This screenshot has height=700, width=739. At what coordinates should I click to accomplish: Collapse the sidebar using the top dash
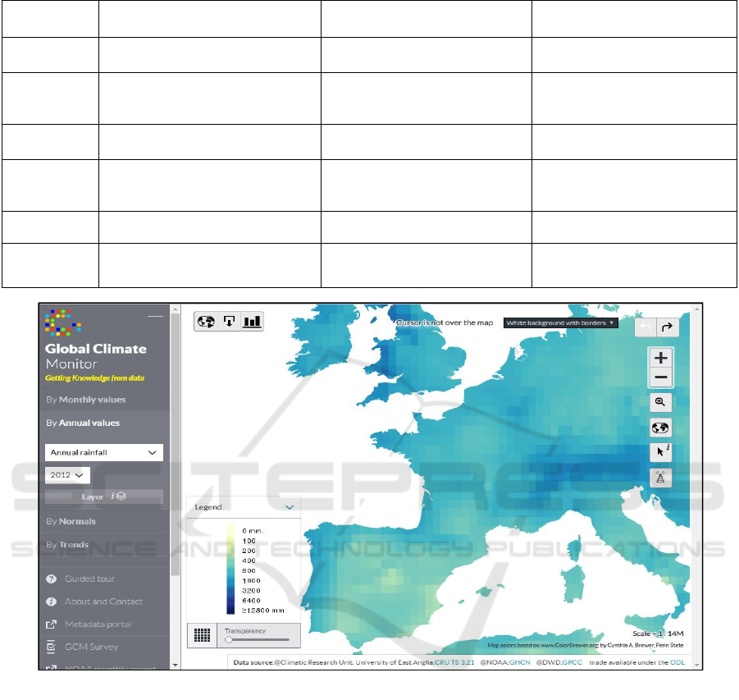point(154,317)
